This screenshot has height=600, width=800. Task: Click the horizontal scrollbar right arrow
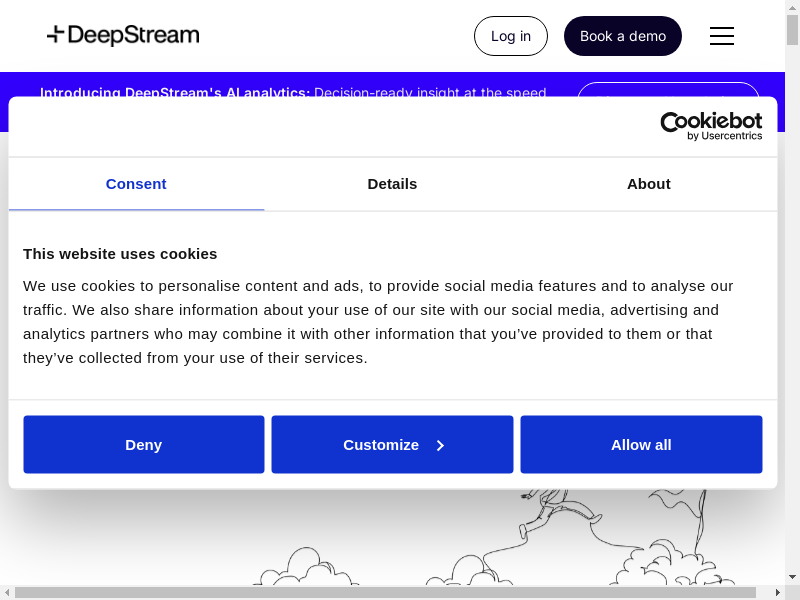pos(779,593)
